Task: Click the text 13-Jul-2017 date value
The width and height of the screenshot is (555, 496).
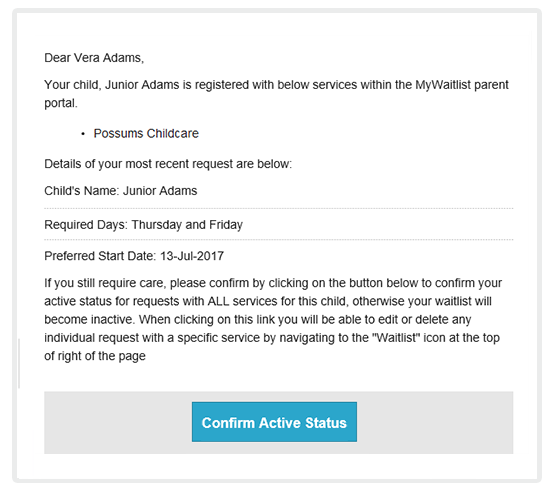Action: pyautogui.click(x=192, y=256)
